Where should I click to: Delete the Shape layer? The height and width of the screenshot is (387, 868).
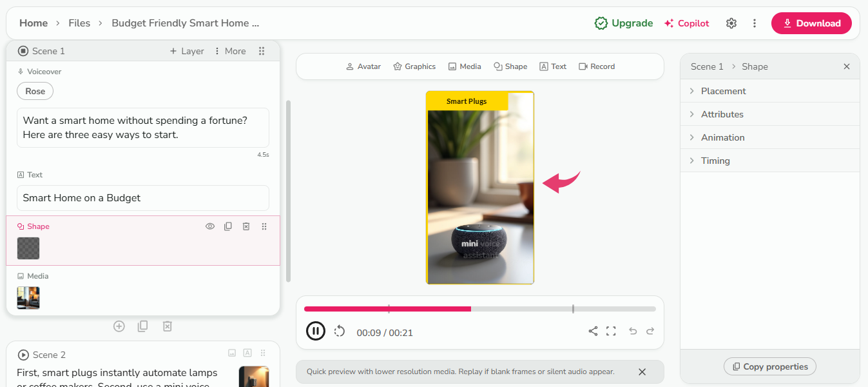click(246, 226)
